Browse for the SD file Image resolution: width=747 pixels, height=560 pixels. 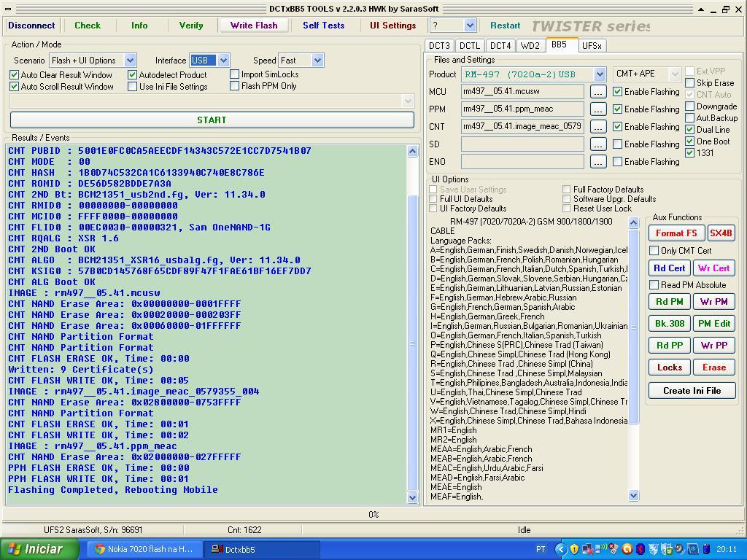[x=598, y=144]
